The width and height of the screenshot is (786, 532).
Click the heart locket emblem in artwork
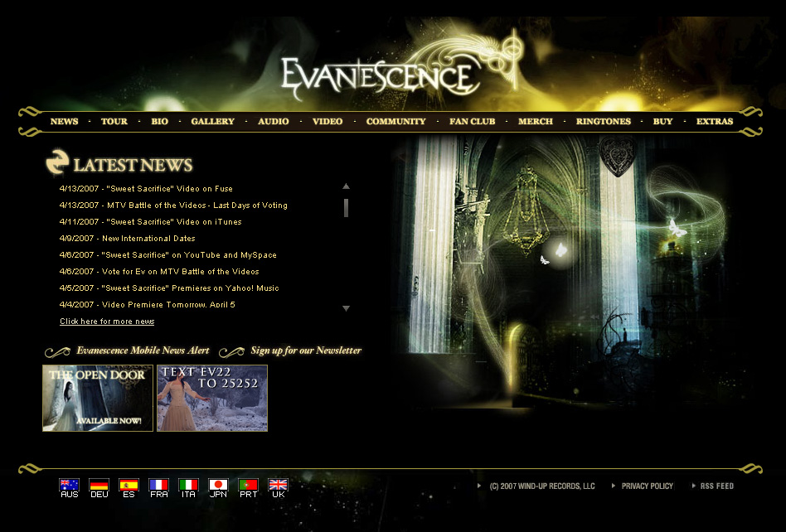pos(618,157)
